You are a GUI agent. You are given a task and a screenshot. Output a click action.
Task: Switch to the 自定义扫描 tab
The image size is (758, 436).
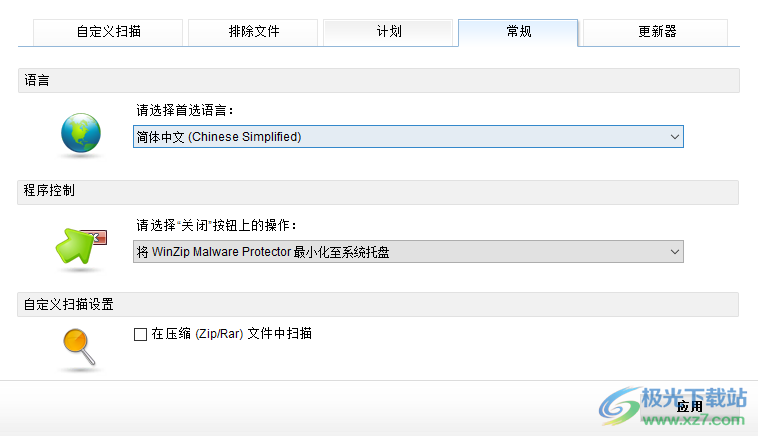[x=108, y=32]
